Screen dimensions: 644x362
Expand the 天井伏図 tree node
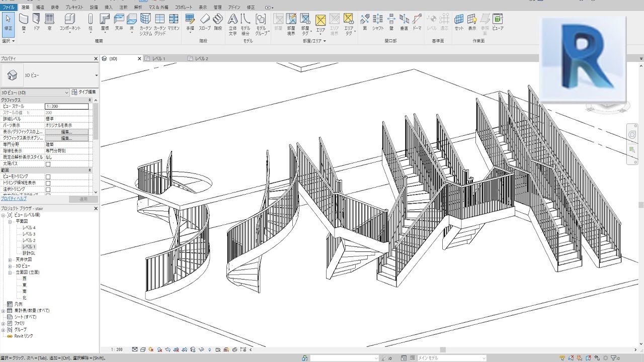(x=10, y=259)
